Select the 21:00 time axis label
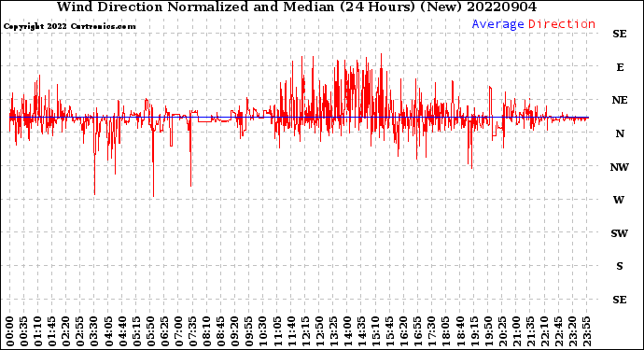Screen dimensions: 644x350 pyautogui.click(x=517, y=331)
